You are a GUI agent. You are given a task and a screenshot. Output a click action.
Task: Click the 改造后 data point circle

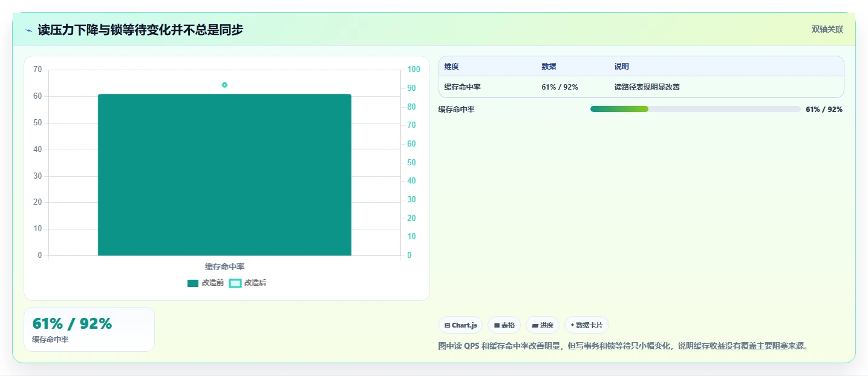coord(224,85)
